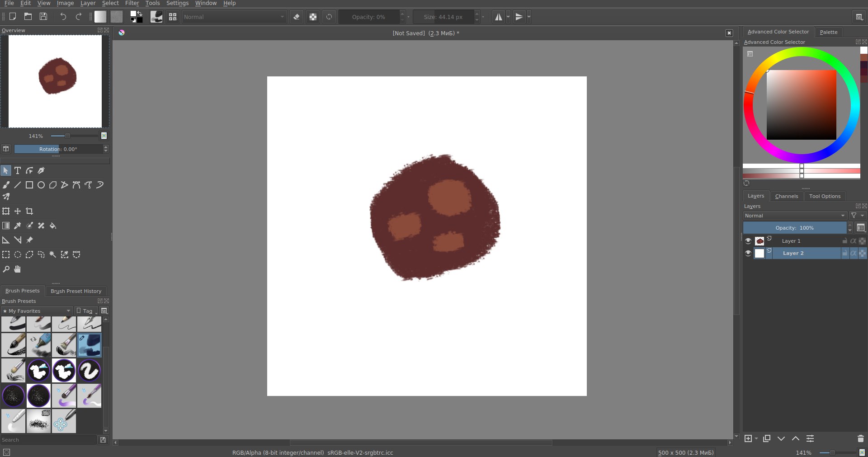Image resolution: width=868 pixels, height=457 pixels.
Task: Select the Move tool
Action: click(18, 211)
